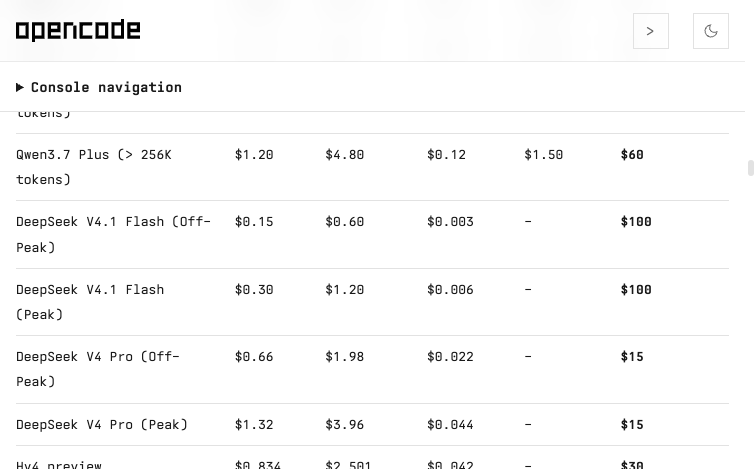Viewport: 756px width, 469px height.
Task: Toggle dark mode with the moon icon
Action: tap(711, 31)
